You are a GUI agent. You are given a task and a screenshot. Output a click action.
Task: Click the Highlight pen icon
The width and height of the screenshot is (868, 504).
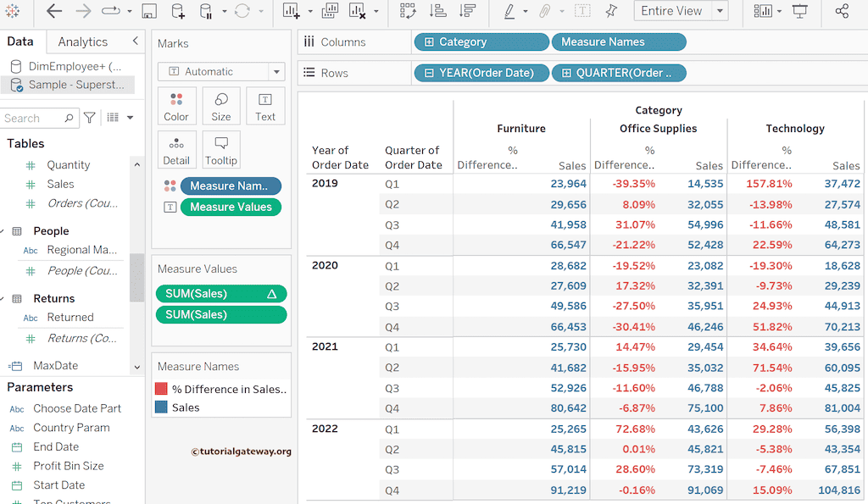coord(509,12)
